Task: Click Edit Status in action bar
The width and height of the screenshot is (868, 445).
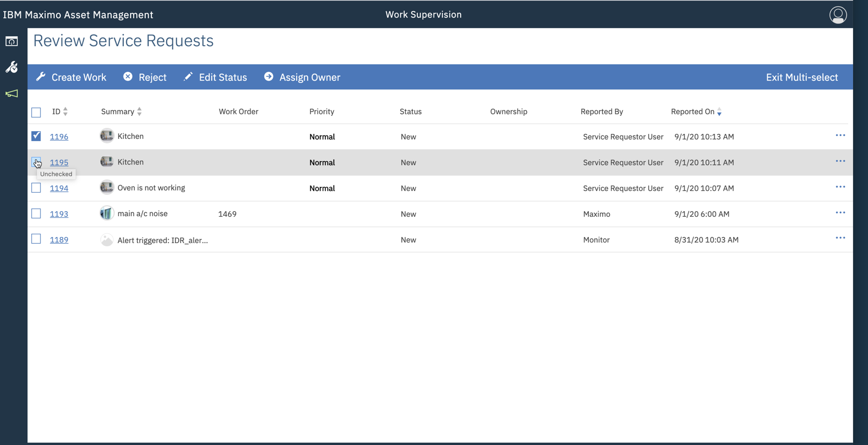Action: (x=215, y=77)
